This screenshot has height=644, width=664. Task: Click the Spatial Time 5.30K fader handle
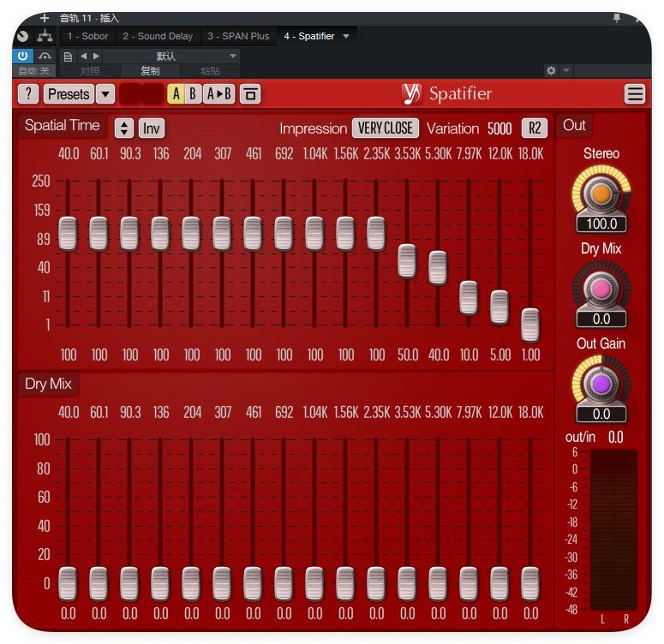(438, 267)
